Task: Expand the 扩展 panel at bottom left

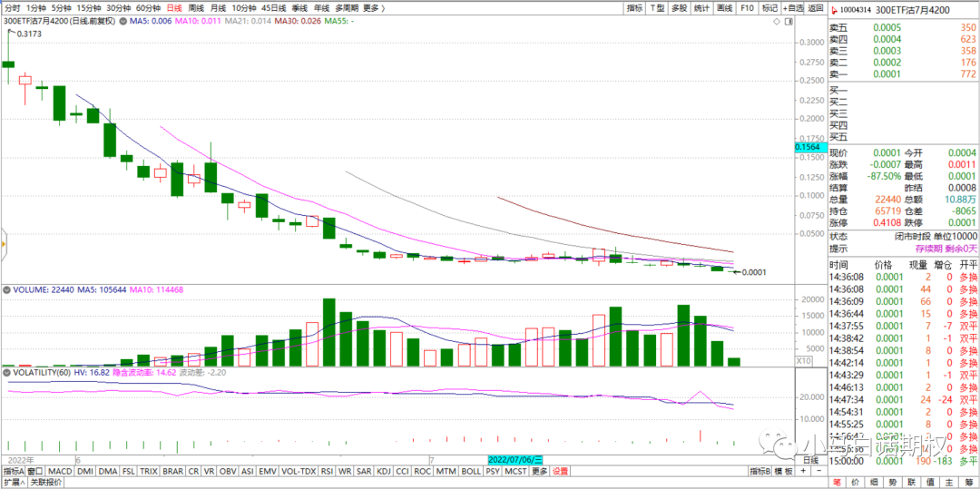Action: point(13,483)
